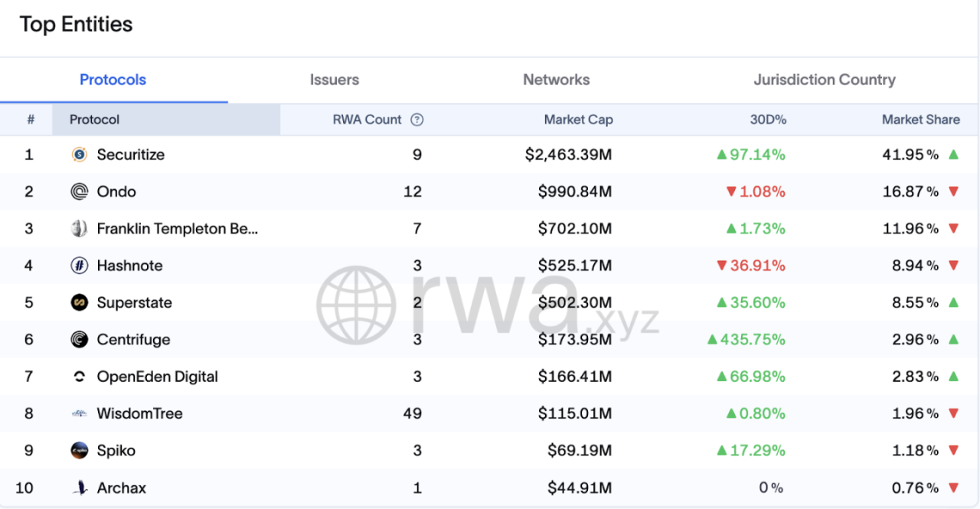Viewport: 980px width, 509px height.
Task: Click the OpenEden Digital logo icon
Action: point(80,377)
